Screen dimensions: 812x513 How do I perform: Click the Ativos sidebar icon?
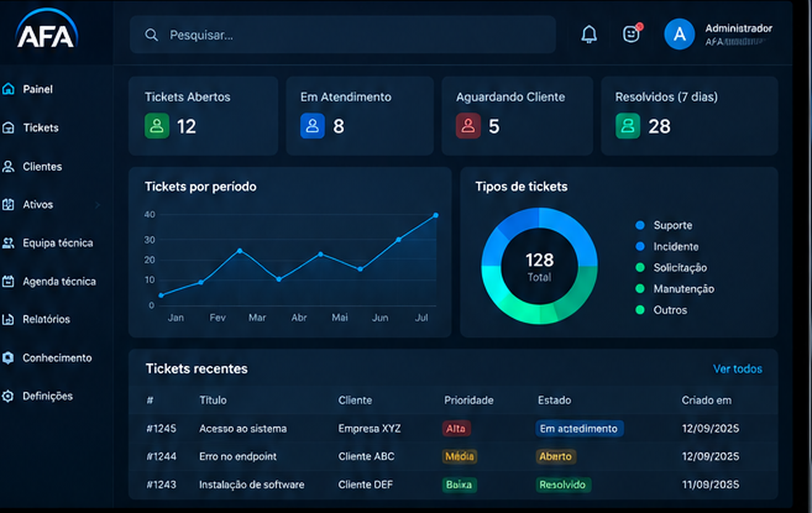(x=8, y=205)
